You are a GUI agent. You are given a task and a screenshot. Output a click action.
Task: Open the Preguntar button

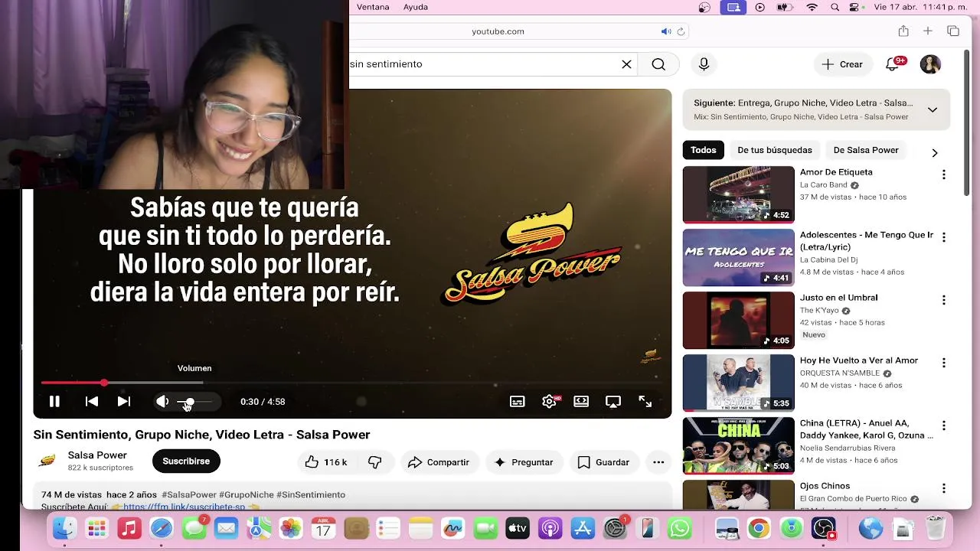524,462
